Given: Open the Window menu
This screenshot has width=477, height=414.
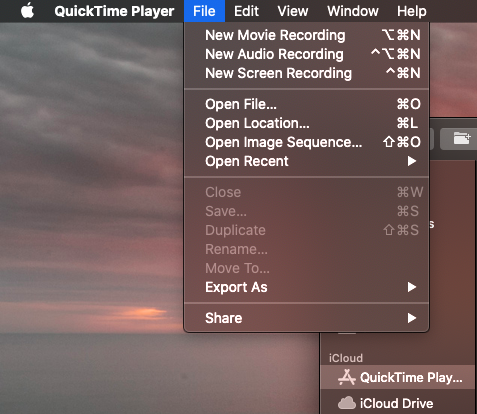Looking at the screenshot, I should click(x=353, y=11).
